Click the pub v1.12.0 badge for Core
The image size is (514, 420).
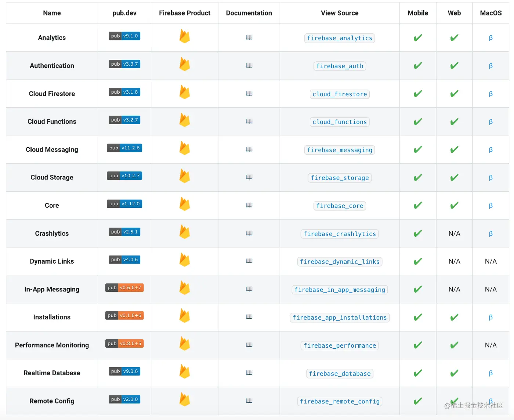124,204
